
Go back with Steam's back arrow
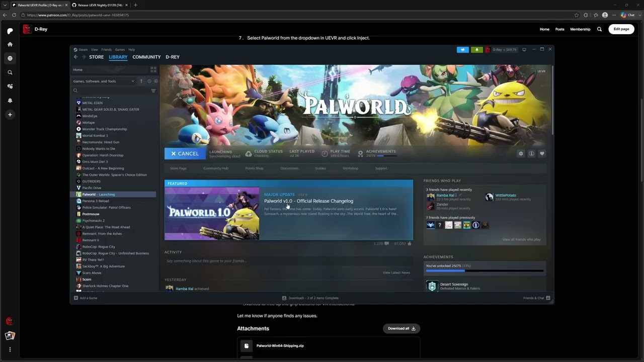pyautogui.click(x=76, y=57)
